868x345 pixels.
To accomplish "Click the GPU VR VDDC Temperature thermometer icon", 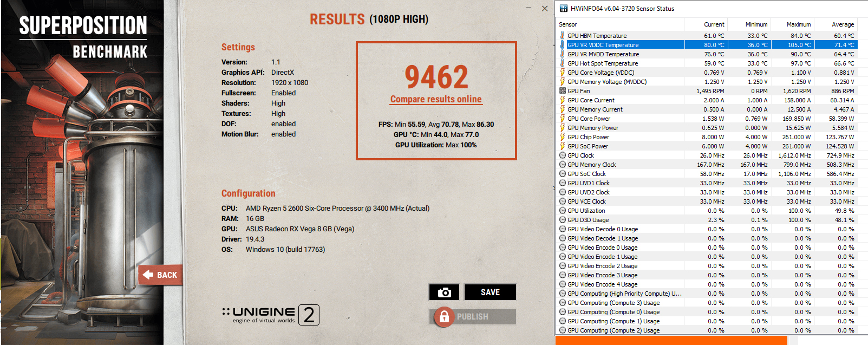I will [562, 44].
